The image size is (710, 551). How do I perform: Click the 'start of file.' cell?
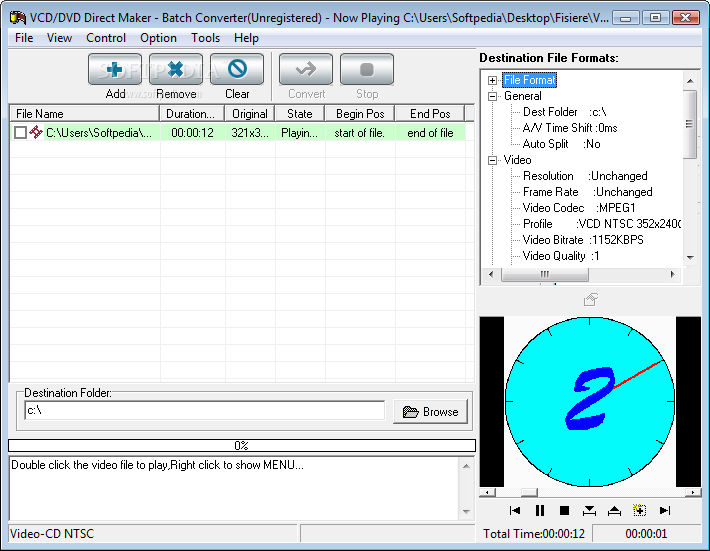point(360,133)
